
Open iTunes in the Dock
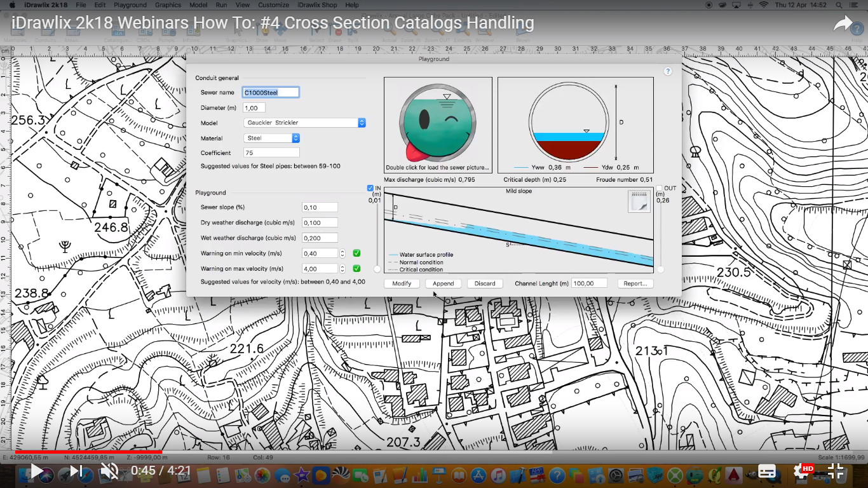pos(498,475)
